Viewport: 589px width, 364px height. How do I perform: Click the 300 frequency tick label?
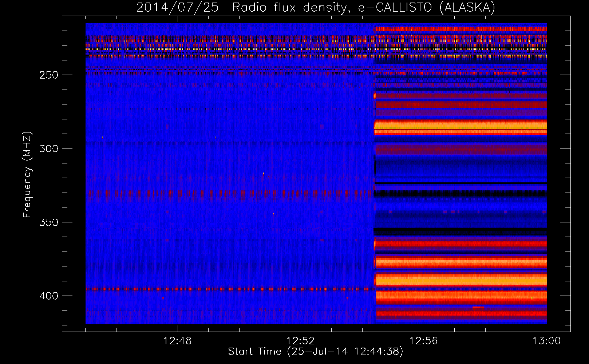tap(49, 149)
